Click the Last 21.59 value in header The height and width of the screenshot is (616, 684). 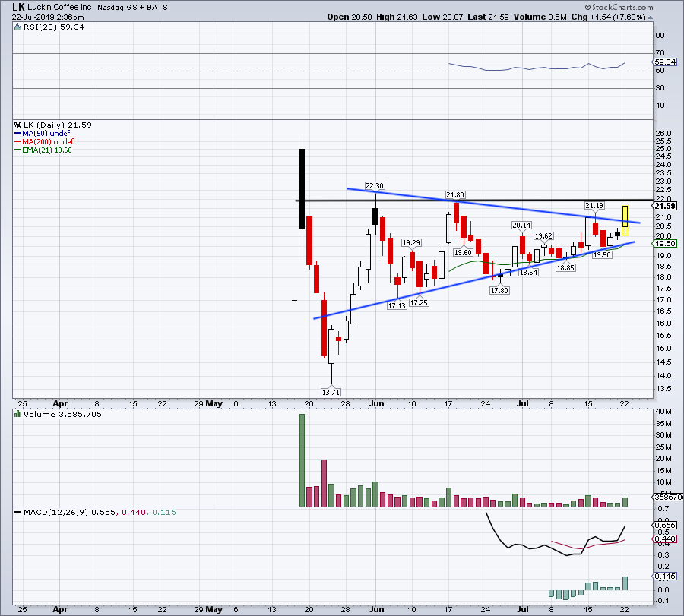488,17
